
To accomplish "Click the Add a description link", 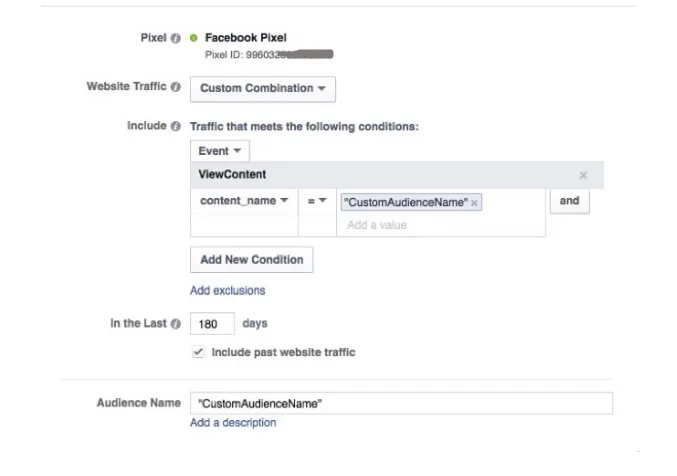I will (x=233, y=423).
